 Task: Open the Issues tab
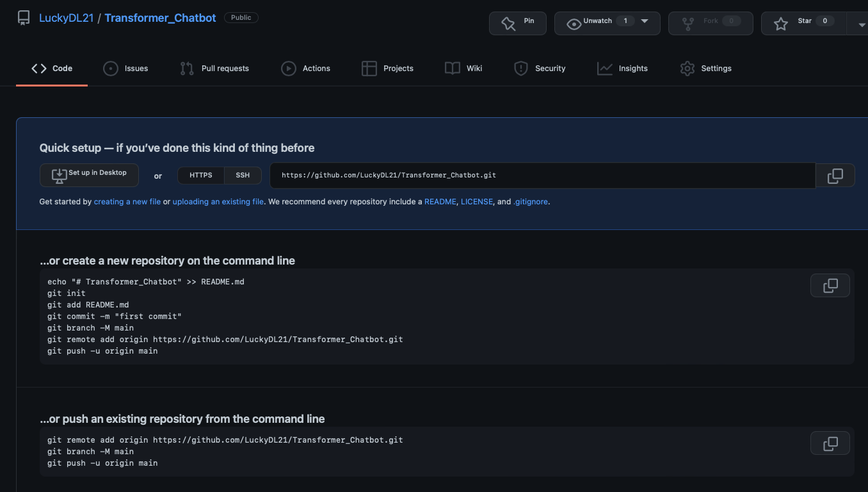(x=125, y=68)
